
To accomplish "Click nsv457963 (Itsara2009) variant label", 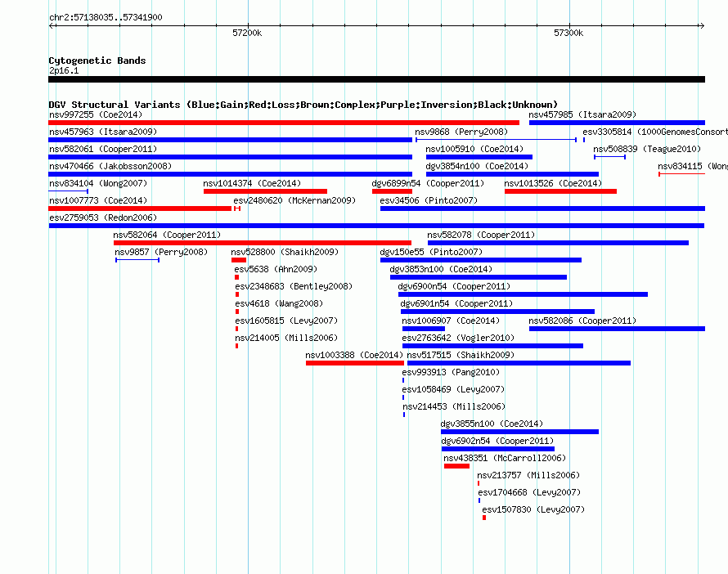I will pos(103,132).
